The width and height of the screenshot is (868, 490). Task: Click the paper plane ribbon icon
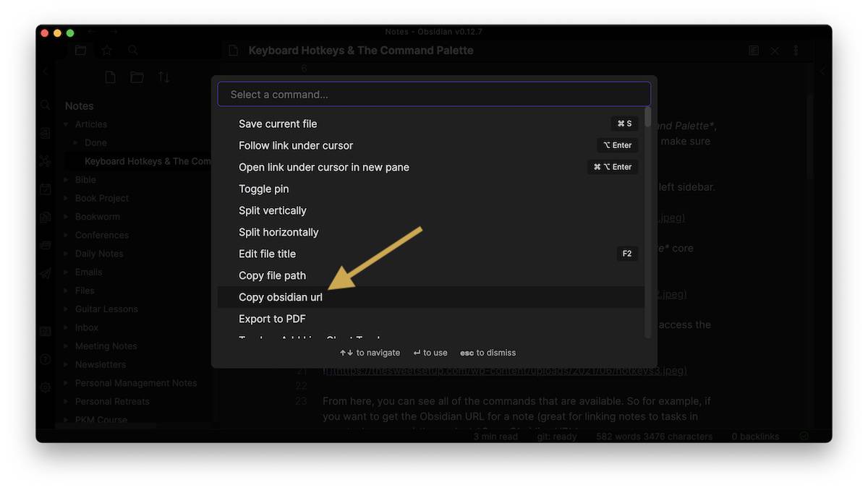click(x=46, y=273)
